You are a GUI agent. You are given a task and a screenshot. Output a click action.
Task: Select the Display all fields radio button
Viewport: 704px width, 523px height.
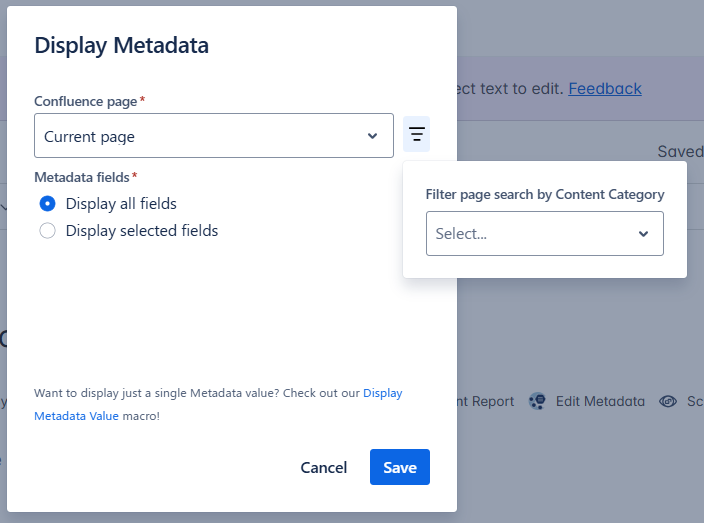[47, 204]
